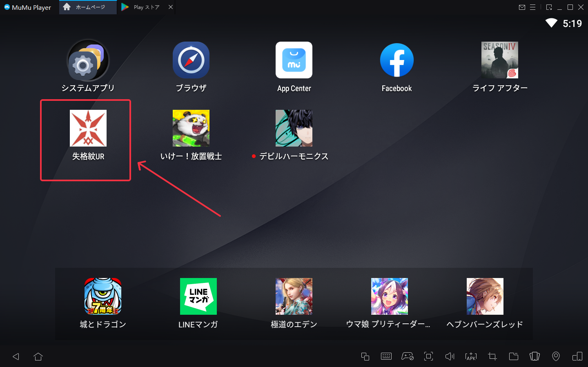Close the Play ストア tab
The image size is (588, 367).
tap(171, 7)
